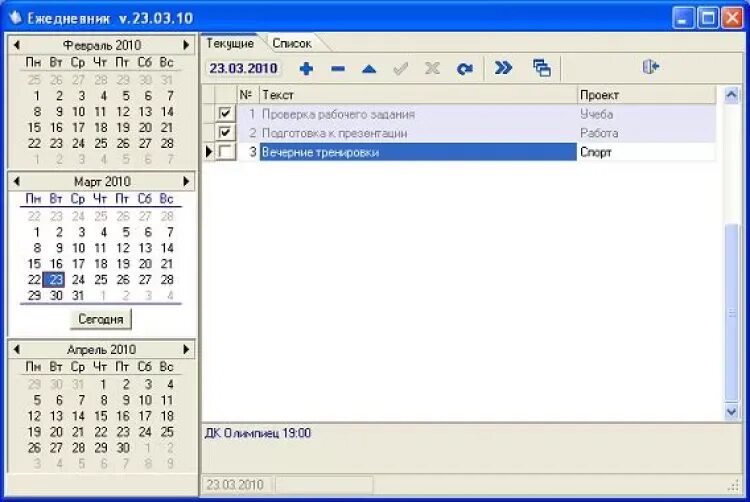Select 15 in the Апрель 2010 calendar
The height and width of the screenshot is (502, 750).
pos(101,416)
